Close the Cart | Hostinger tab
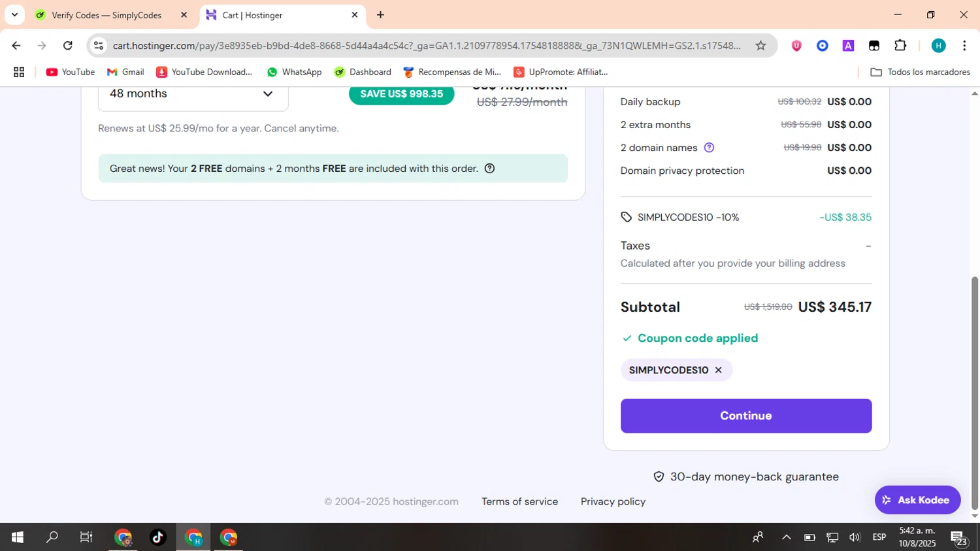The image size is (980, 551). point(355,15)
